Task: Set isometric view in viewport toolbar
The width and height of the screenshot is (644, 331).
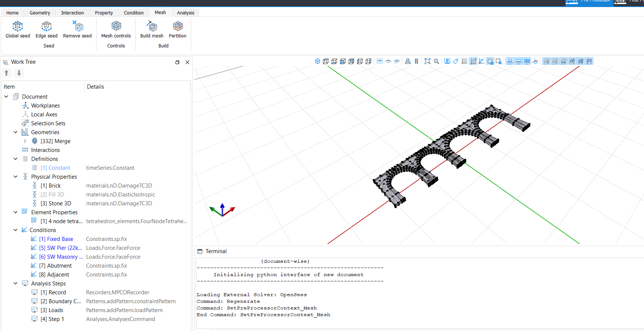Action: pyautogui.click(x=317, y=61)
